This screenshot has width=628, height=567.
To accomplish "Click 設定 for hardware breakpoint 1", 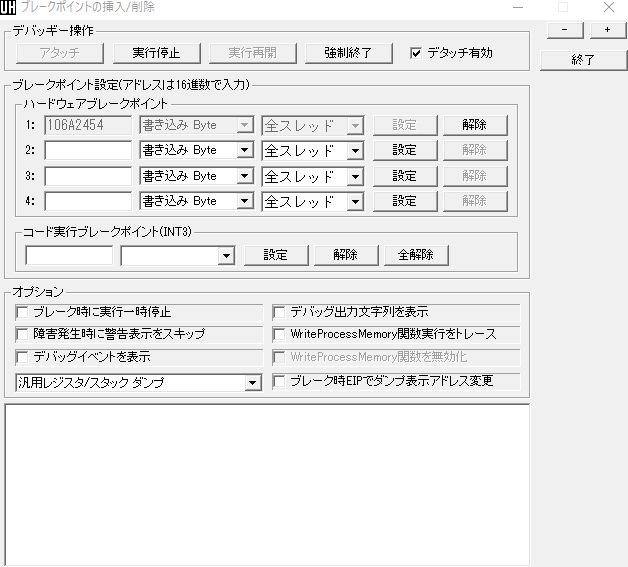I will 405,125.
